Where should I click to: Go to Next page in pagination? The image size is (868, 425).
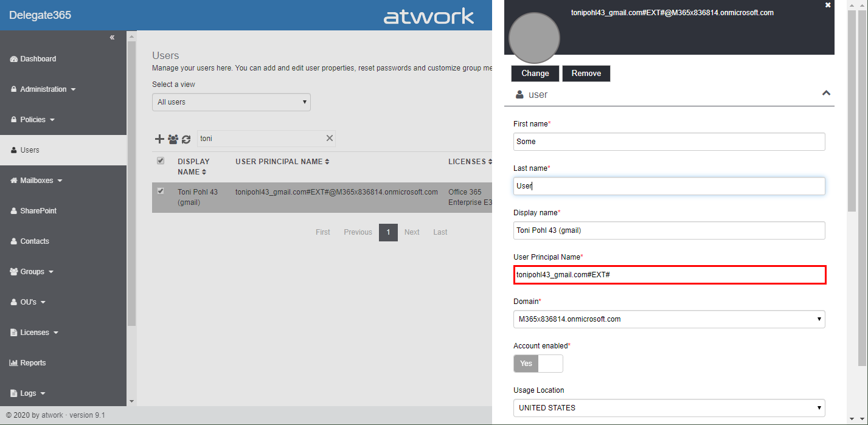tap(412, 232)
